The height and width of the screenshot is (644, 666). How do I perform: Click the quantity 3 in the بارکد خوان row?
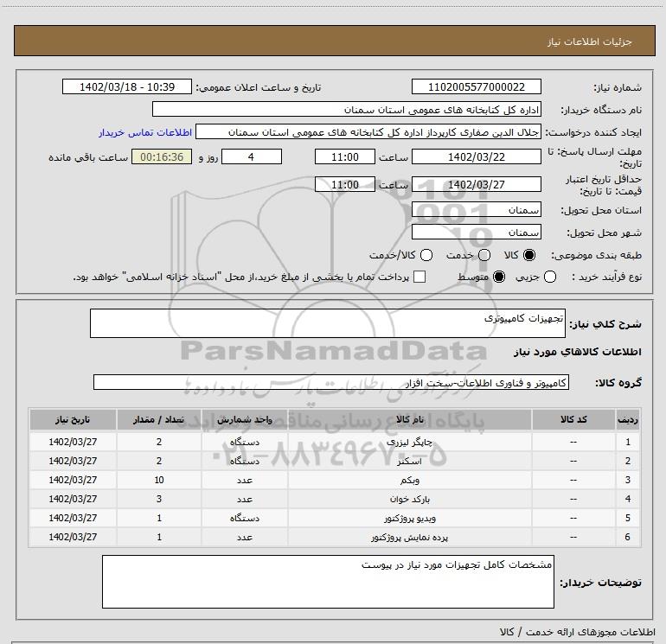[x=159, y=499]
